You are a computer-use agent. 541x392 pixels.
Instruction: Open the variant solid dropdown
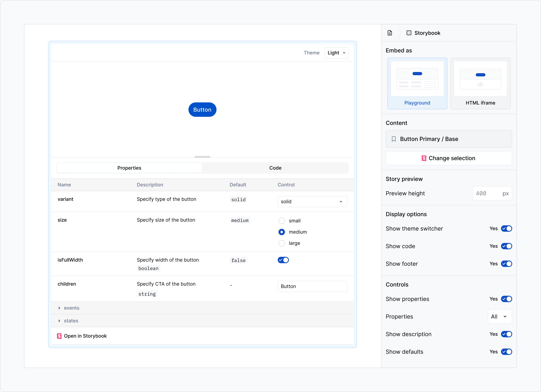click(x=312, y=201)
